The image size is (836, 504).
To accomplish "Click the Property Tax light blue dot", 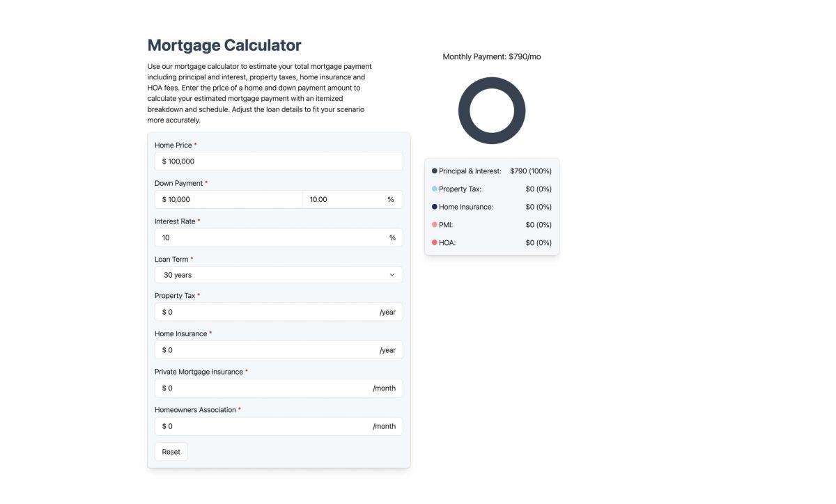I will [435, 189].
